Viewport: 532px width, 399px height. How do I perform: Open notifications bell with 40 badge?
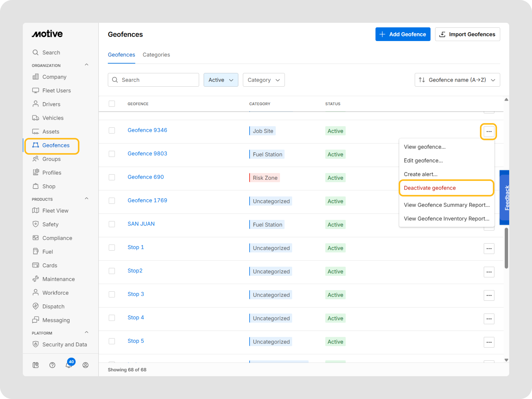coord(69,365)
